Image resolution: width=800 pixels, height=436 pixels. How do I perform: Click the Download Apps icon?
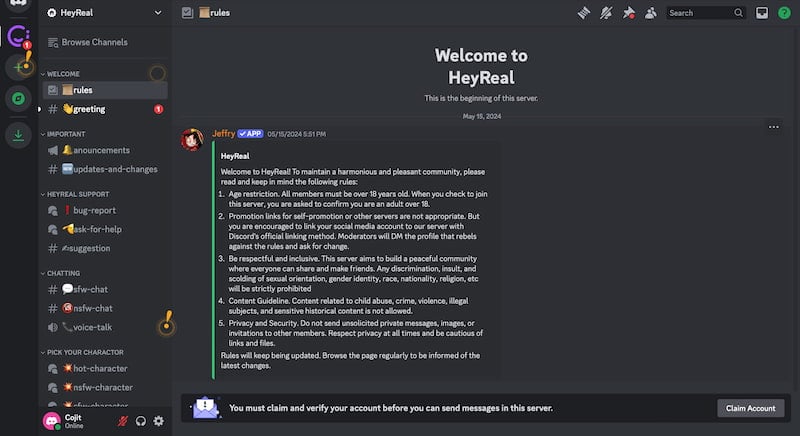[x=18, y=135]
